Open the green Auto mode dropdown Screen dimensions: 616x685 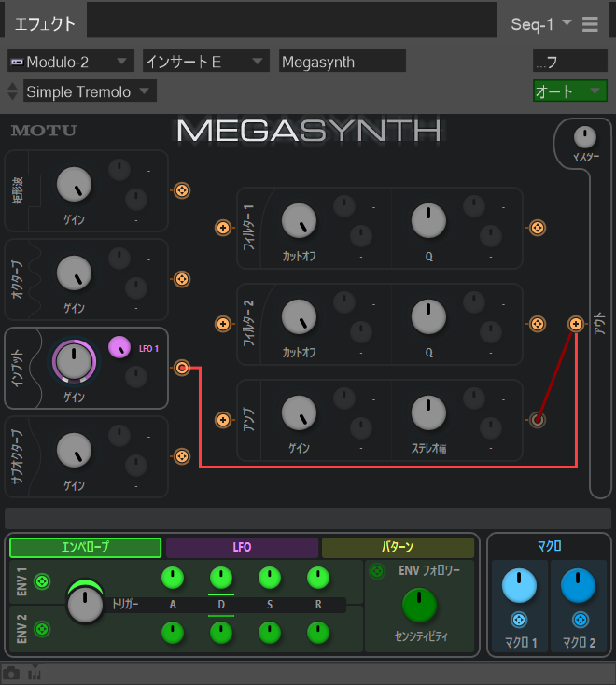click(x=569, y=91)
